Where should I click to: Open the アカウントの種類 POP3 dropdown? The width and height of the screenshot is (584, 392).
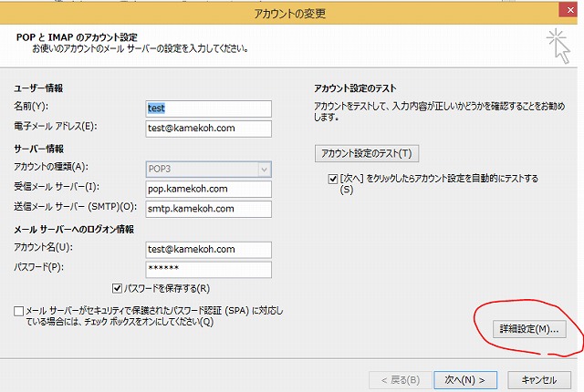(x=209, y=170)
